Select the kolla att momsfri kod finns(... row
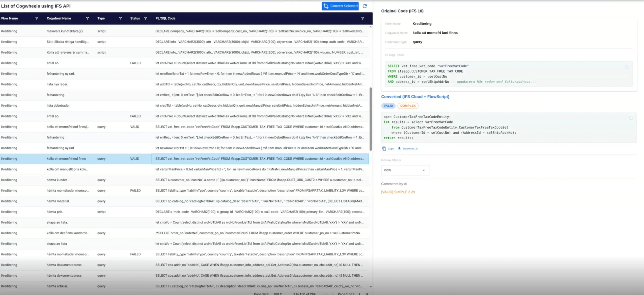The image size is (644, 295). pyautogui.click(x=184, y=127)
